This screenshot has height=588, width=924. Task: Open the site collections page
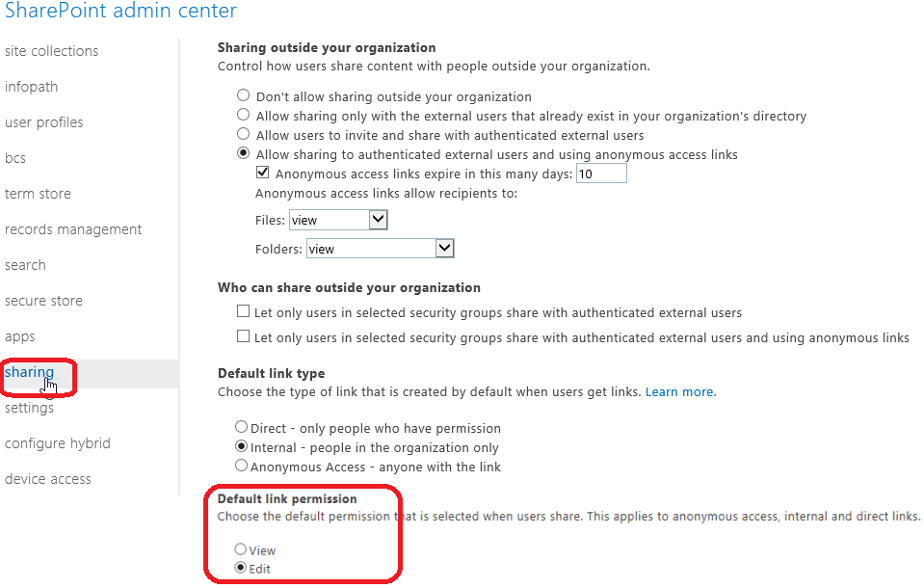click(x=51, y=51)
